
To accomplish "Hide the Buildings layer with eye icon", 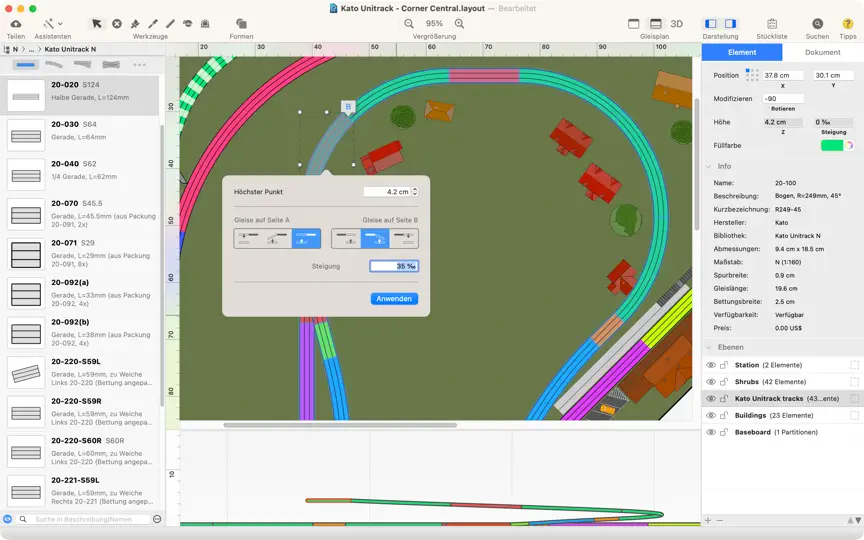I will pyautogui.click(x=711, y=415).
